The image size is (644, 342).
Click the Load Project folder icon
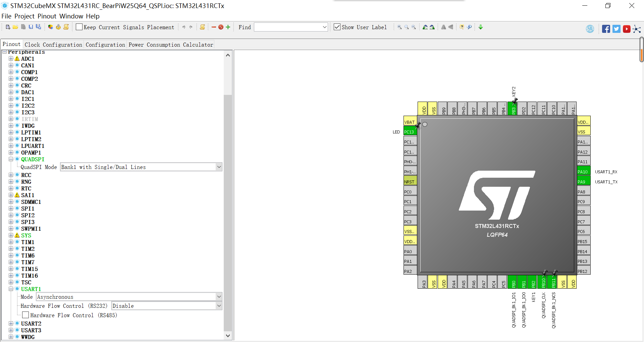click(15, 27)
